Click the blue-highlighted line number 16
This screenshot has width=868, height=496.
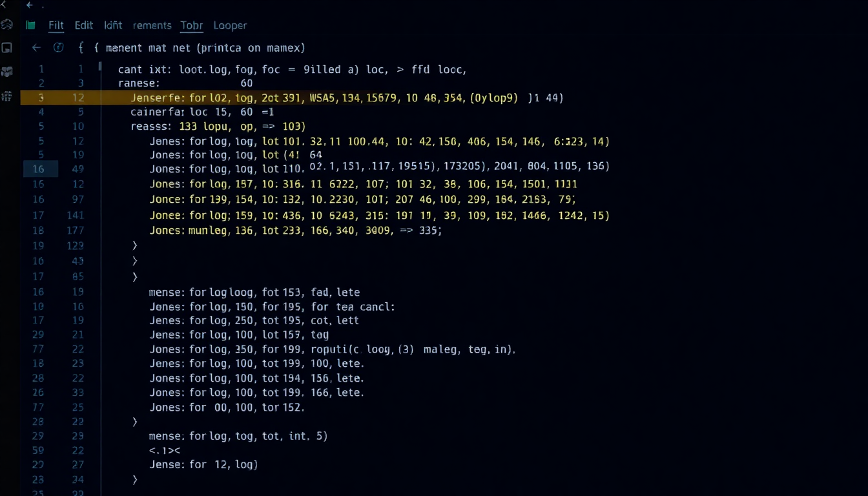(40, 169)
